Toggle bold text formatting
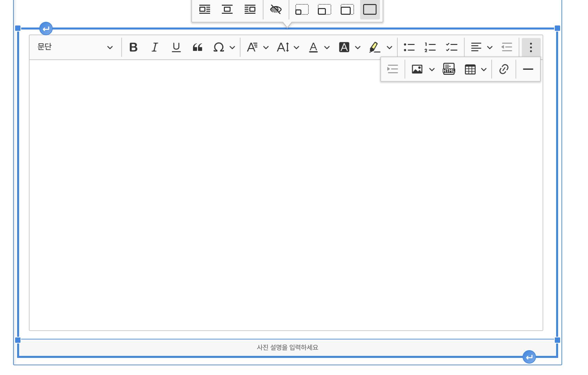This screenshot has width=588, height=375. point(133,47)
